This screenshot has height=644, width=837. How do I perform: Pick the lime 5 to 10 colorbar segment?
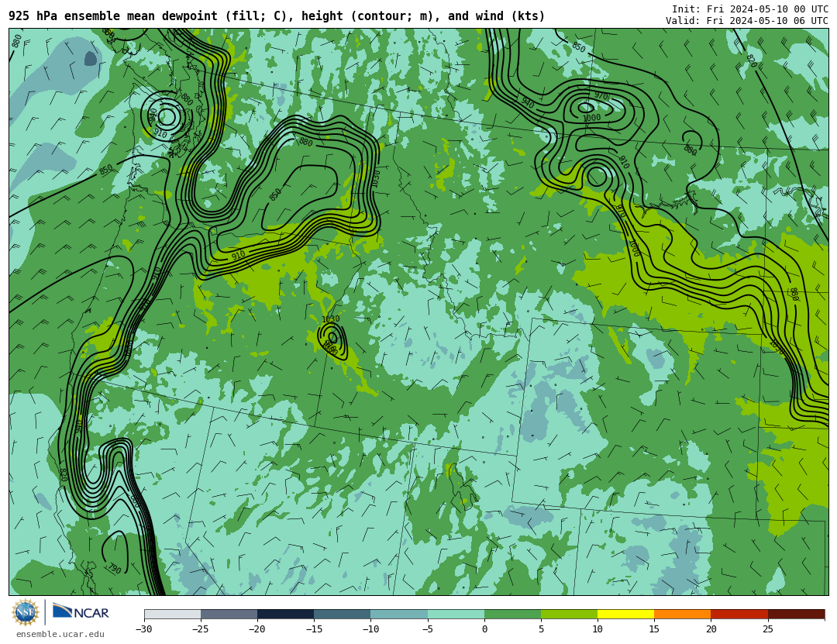[569, 614]
